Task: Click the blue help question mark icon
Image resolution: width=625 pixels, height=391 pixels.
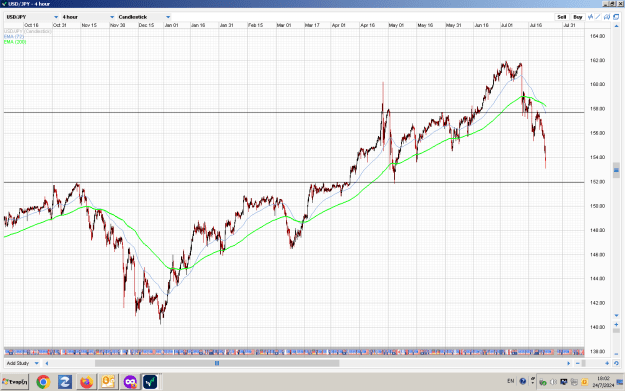Action: point(523,381)
